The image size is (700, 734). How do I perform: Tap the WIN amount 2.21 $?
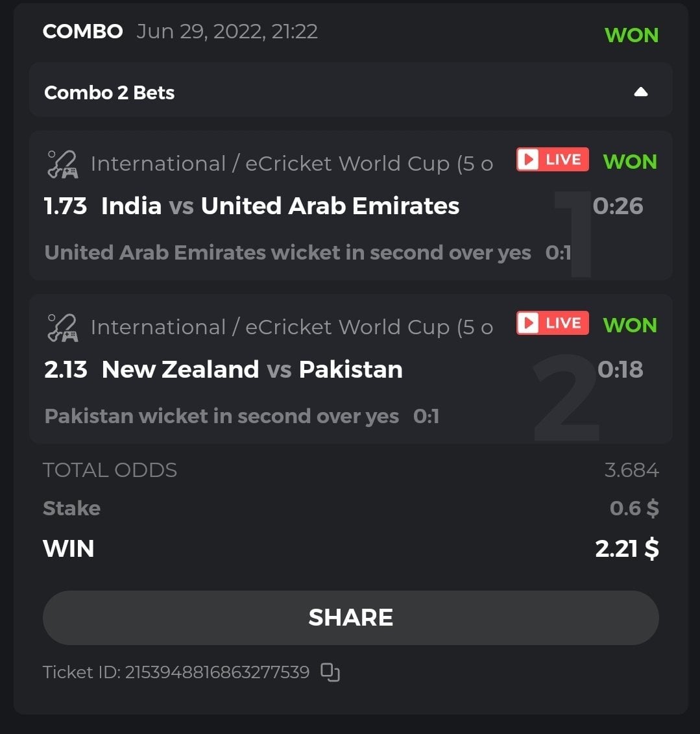[x=627, y=549]
